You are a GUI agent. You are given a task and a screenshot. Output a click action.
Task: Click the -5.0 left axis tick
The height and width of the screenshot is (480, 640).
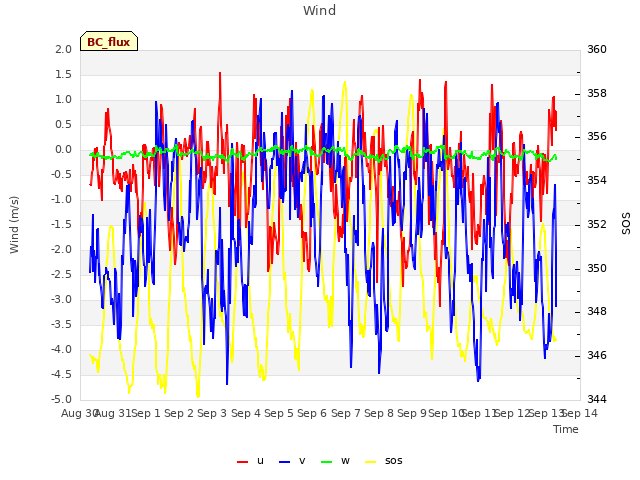tap(62, 399)
